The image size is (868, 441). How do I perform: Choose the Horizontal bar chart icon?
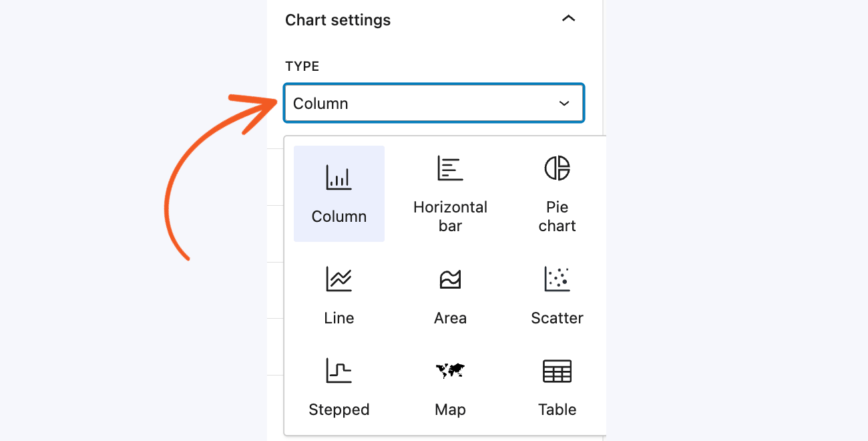pyautogui.click(x=450, y=168)
